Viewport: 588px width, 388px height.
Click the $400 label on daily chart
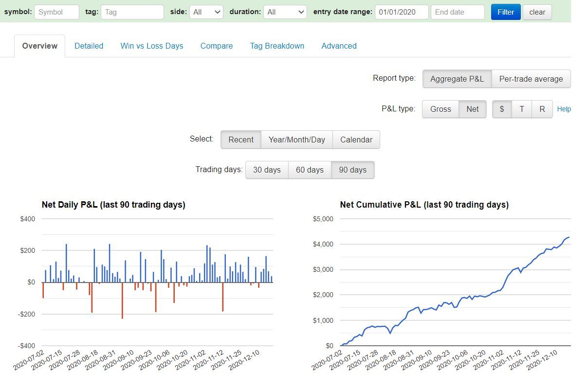coord(28,219)
